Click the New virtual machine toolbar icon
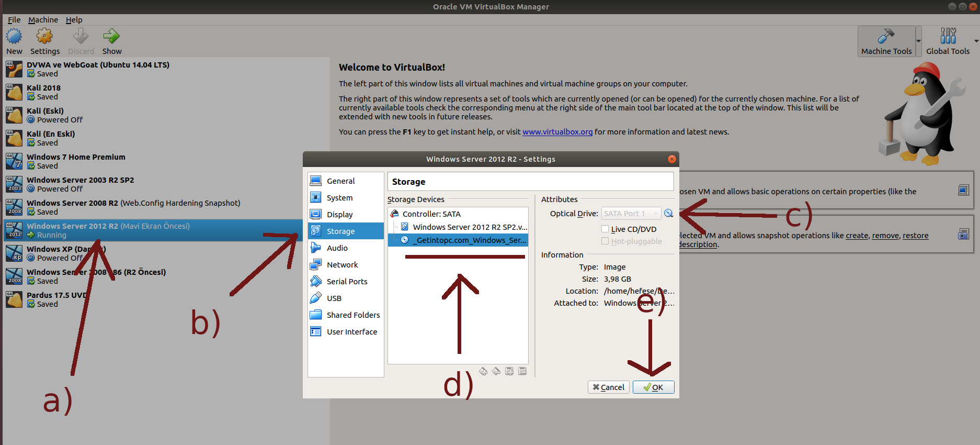 (14, 37)
